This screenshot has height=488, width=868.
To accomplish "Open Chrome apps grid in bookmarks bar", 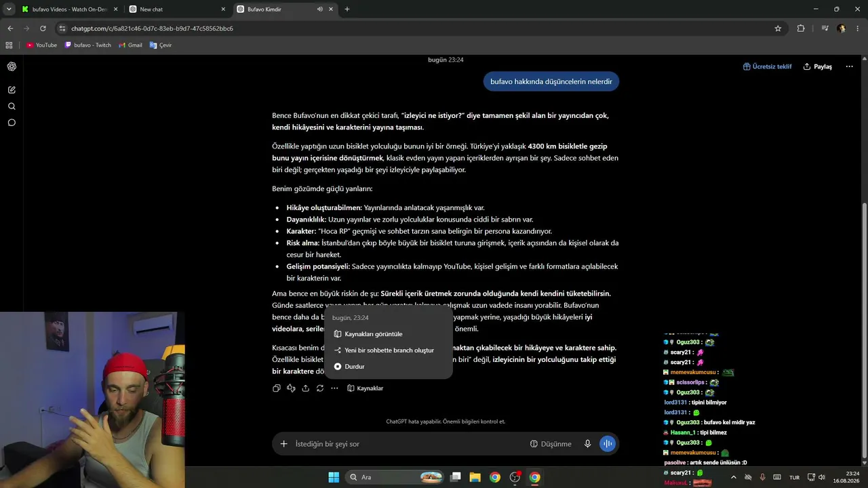I will [9, 45].
